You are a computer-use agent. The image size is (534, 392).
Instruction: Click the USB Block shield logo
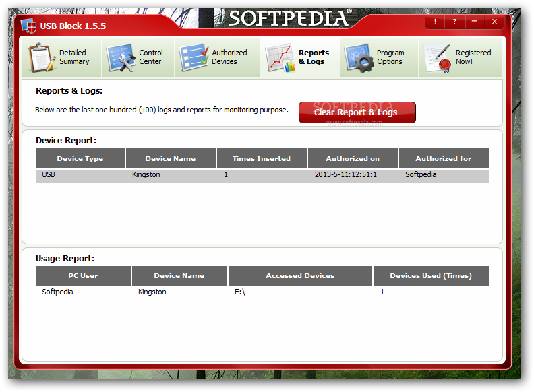(28, 26)
